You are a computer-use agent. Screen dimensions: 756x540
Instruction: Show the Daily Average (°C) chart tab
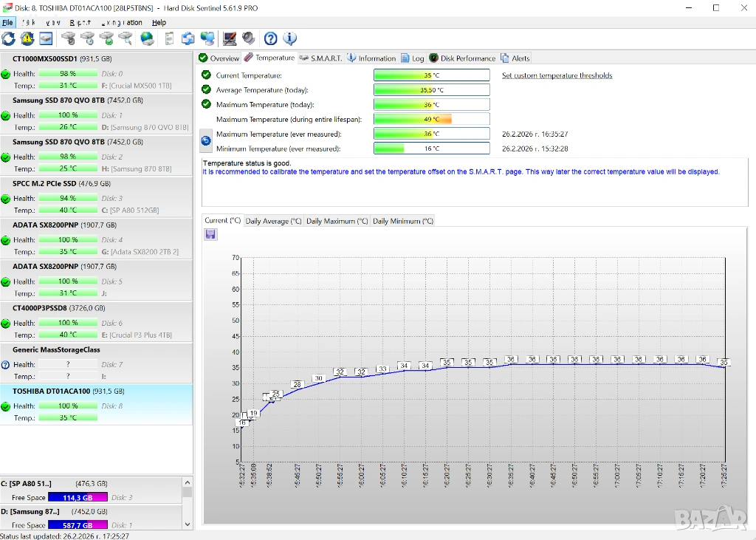[273, 221]
